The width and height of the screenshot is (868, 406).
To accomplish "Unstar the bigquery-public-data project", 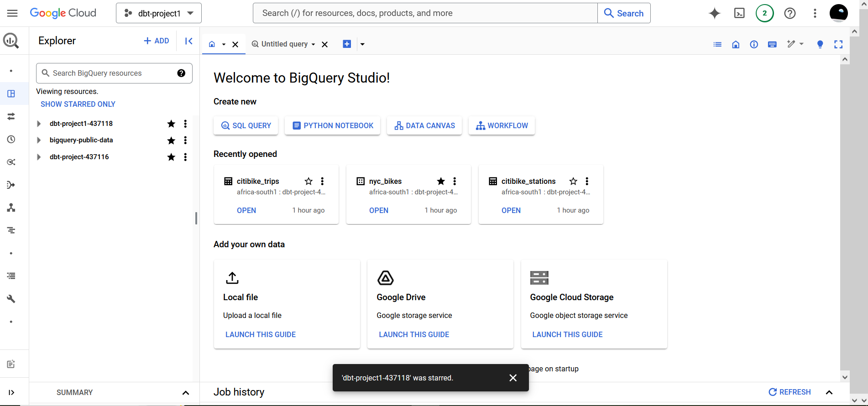I will 171,141.
